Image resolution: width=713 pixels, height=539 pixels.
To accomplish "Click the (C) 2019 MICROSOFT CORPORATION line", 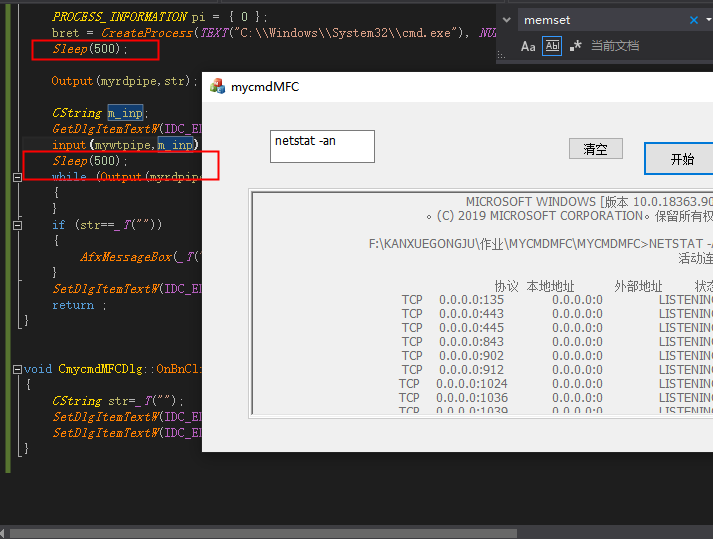I will [x=569, y=216].
